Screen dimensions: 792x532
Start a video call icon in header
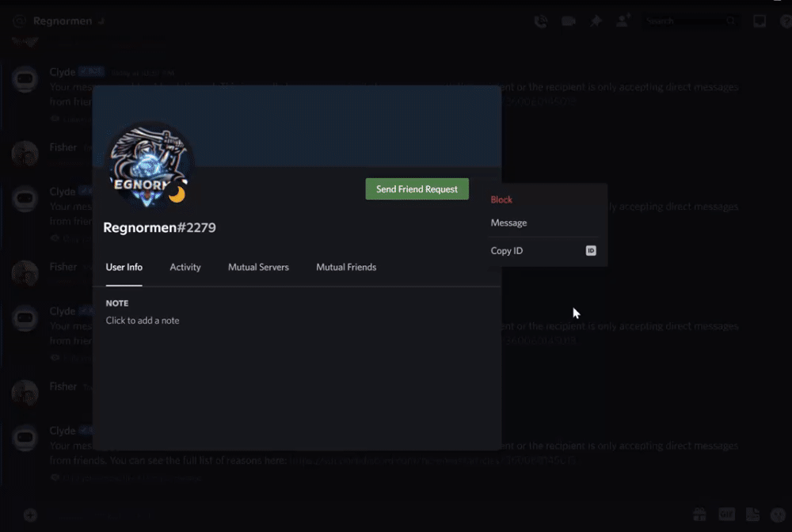tap(568, 21)
